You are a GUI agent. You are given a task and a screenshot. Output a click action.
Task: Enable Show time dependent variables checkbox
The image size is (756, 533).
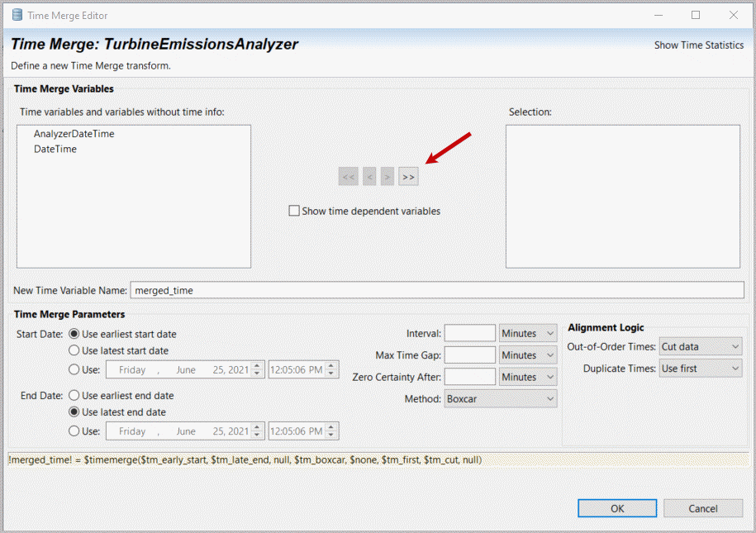tap(294, 211)
